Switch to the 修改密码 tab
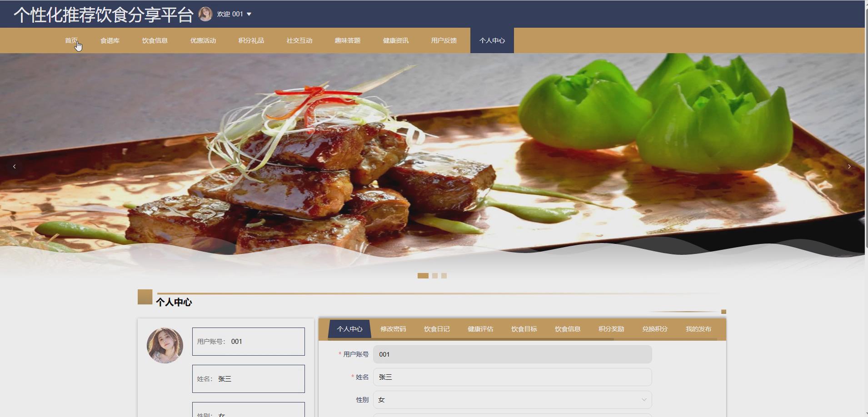The width and height of the screenshot is (868, 417). click(x=393, y=329)
